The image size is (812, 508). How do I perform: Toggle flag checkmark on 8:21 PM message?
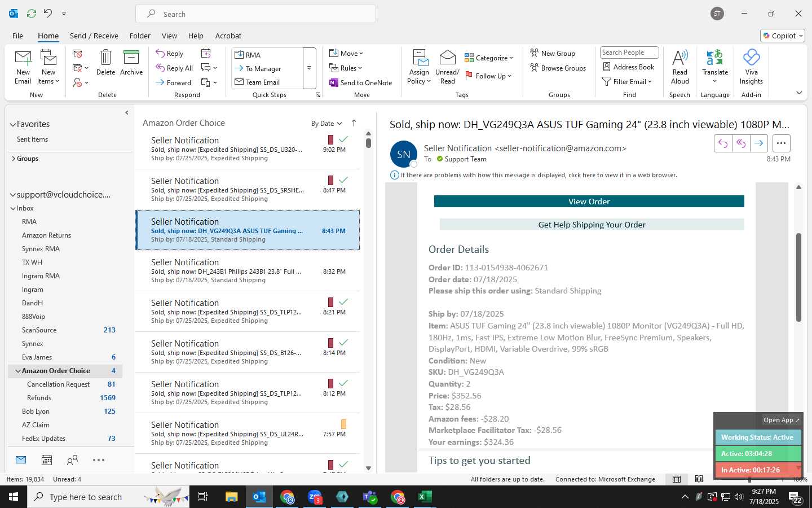(x=343, y=301)
